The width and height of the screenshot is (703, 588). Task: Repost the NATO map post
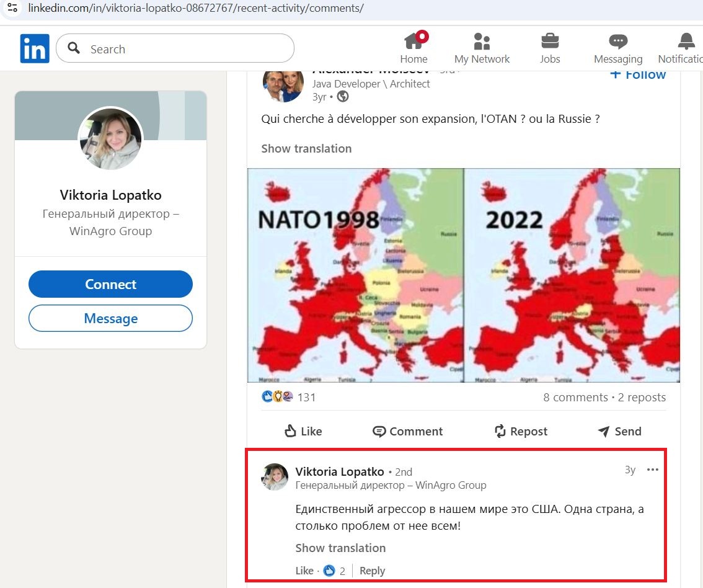(521, 431)
